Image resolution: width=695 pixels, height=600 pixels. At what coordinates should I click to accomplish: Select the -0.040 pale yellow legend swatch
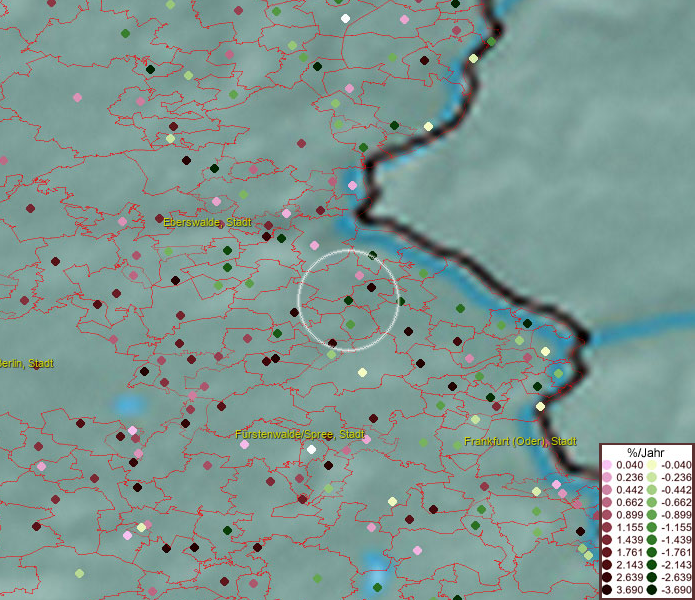pyautogui.click(x=651, y=465)
